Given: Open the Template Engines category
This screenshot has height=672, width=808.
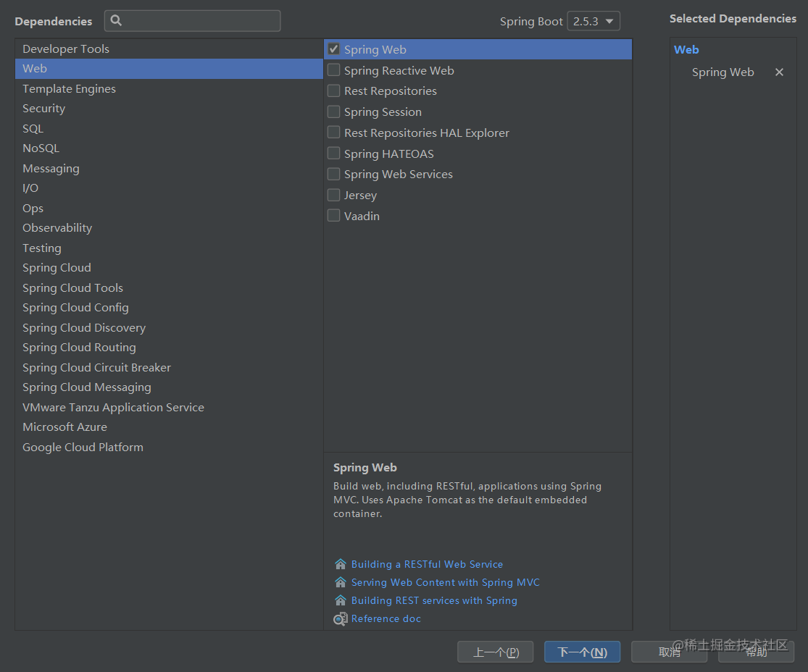Looking at the screenshot, I should click(169, 88).
